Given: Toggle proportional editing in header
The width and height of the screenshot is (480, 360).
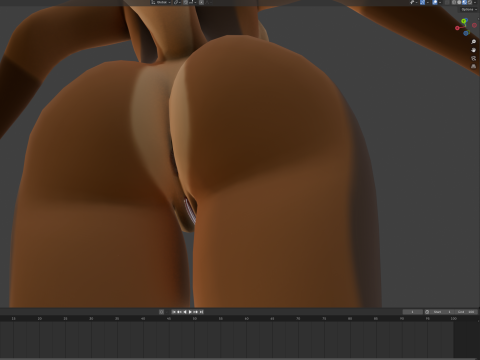Looking at the screenshot, I should tap(201, 2).
